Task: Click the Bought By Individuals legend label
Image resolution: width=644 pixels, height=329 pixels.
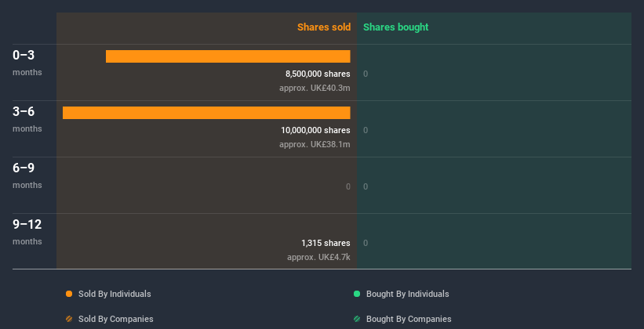Action: (x=407, y=294)
